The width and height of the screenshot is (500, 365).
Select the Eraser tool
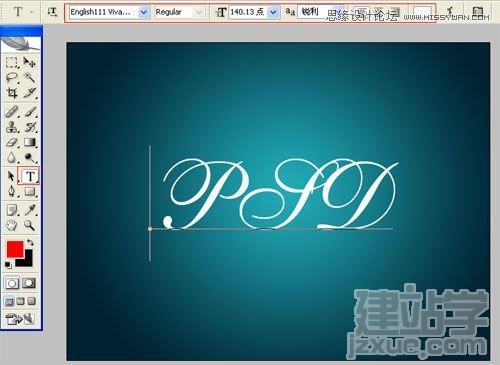(x=12, y=143)
